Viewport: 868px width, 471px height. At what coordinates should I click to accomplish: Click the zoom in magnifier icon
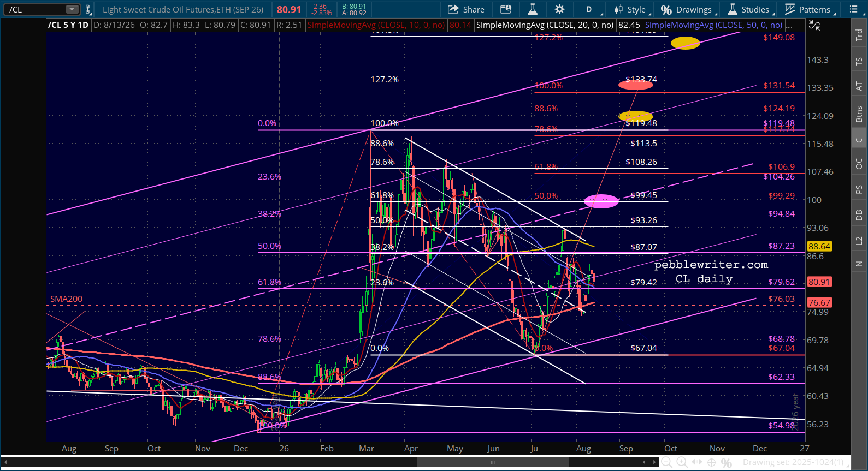682,462
